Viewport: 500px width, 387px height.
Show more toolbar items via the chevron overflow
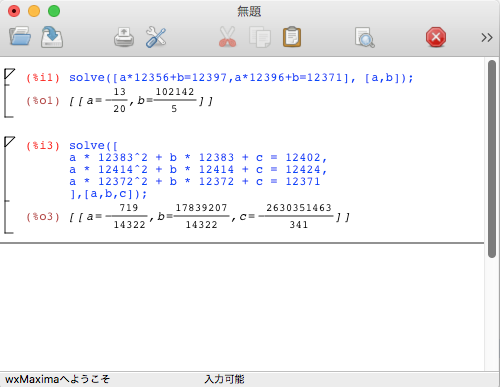[x=487, y=37]
